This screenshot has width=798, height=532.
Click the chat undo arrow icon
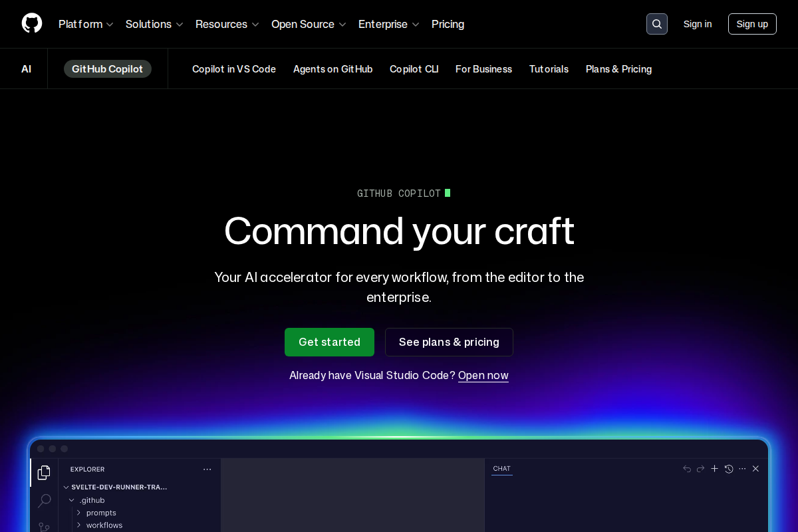pyautogui.click(x=687, y=469)
